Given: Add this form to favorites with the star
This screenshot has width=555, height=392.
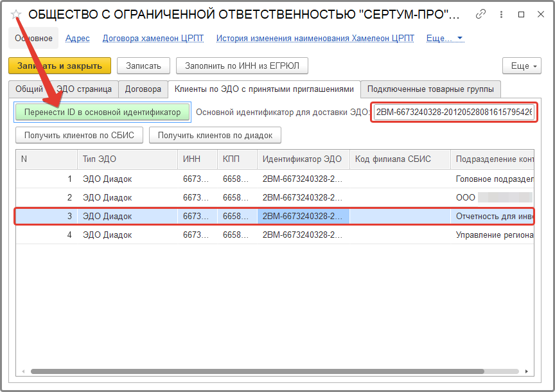Looking at the screenshot, I should coord(16,15).
